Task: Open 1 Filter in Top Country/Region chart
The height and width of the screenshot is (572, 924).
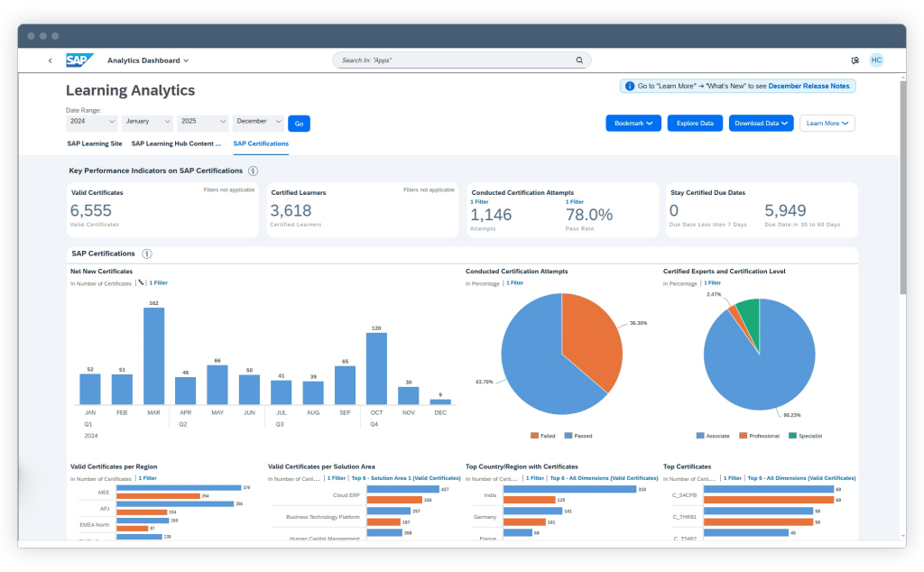Action: 535,478
